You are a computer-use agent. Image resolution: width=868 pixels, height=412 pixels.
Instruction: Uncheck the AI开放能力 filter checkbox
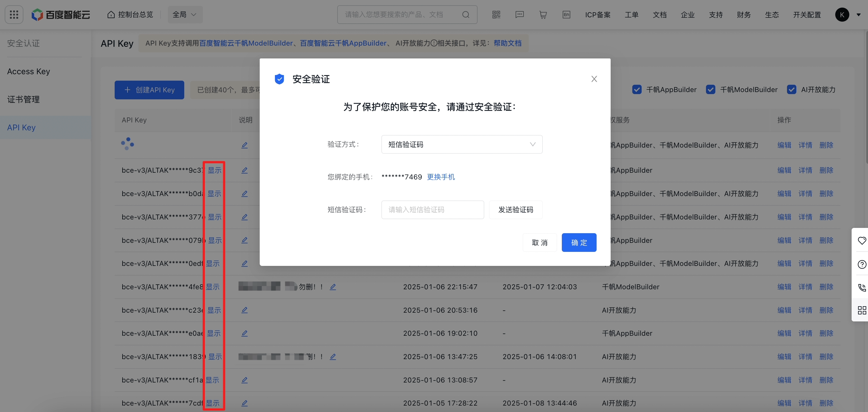click(x=791, y=89)
